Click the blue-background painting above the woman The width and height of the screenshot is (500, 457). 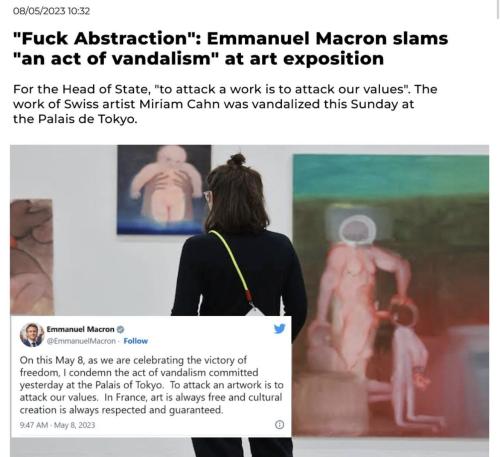[164, 189]
